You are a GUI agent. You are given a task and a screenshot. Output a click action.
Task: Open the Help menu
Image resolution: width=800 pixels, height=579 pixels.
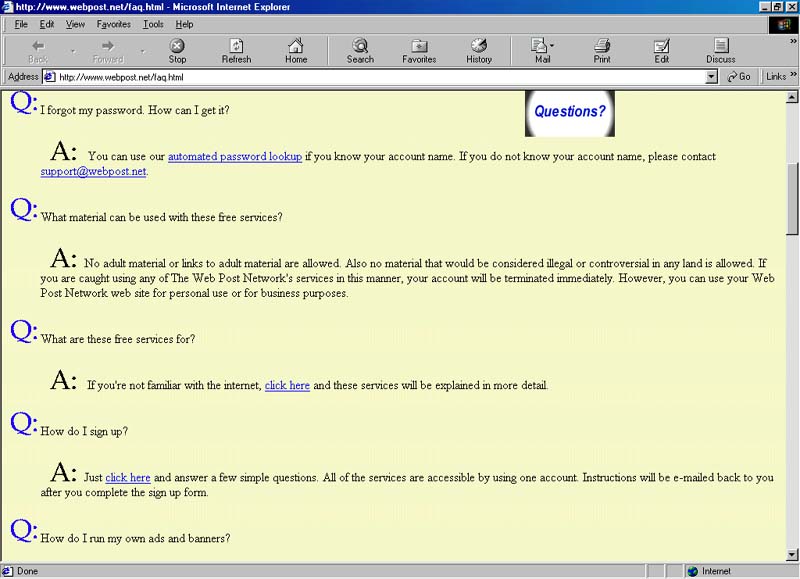click(184, 24)
